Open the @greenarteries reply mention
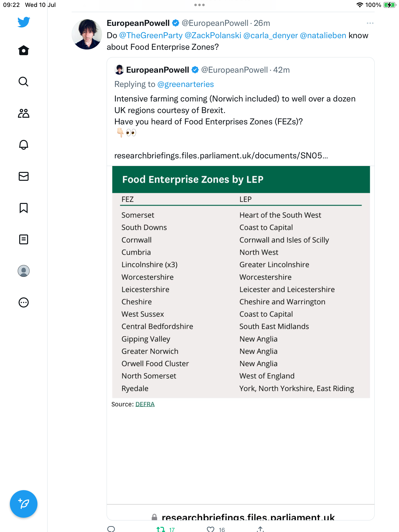 click(x=185, y=84)
